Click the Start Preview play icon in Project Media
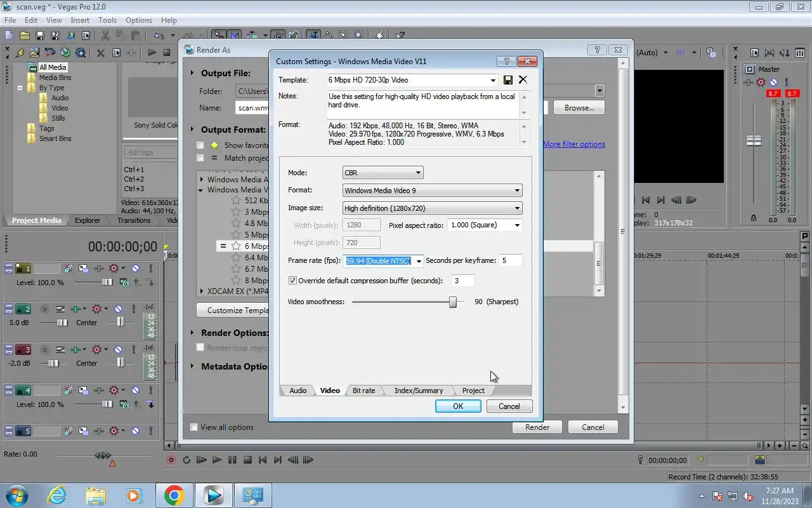 (152, 53)
